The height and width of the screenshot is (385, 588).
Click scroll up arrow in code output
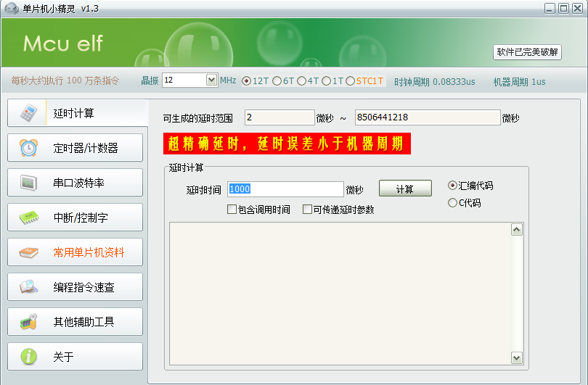517,230
